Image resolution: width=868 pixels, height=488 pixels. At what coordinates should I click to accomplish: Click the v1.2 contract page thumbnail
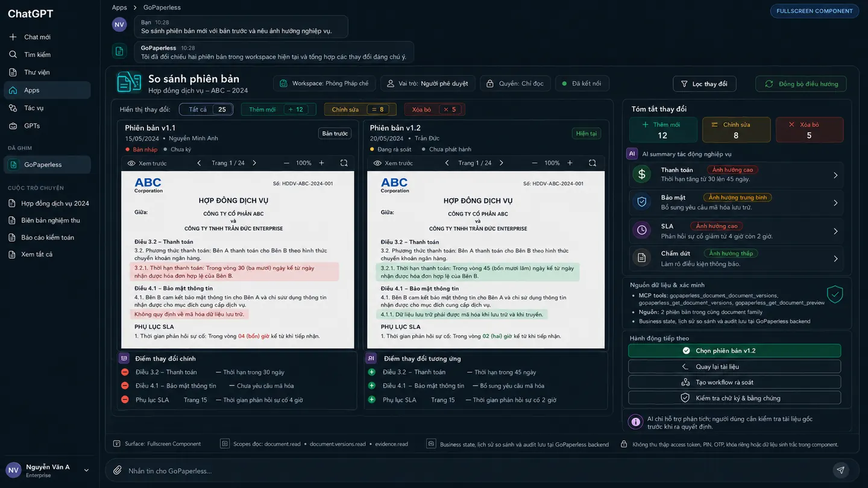(x=486, y=260)
